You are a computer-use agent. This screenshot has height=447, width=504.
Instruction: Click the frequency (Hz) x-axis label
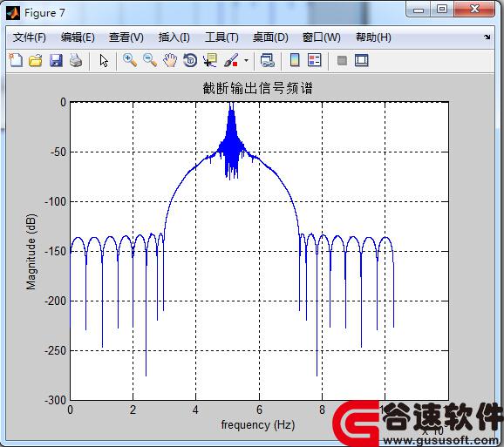(x=258, y=425)
